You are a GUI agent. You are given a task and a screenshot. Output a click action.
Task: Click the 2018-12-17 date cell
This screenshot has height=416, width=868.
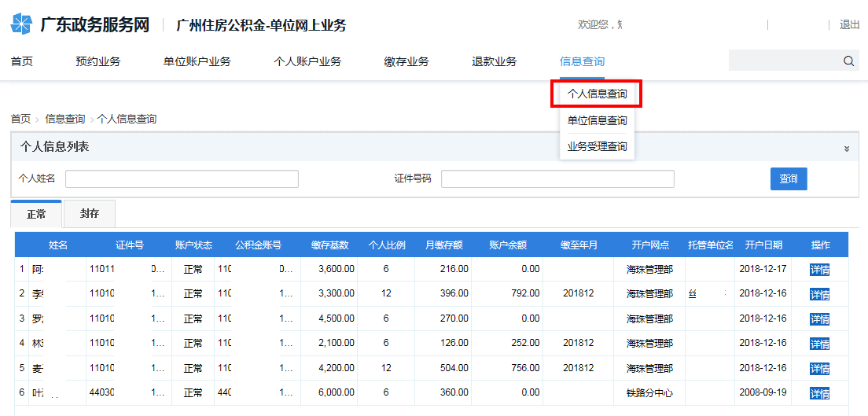[x=763, y=269]
